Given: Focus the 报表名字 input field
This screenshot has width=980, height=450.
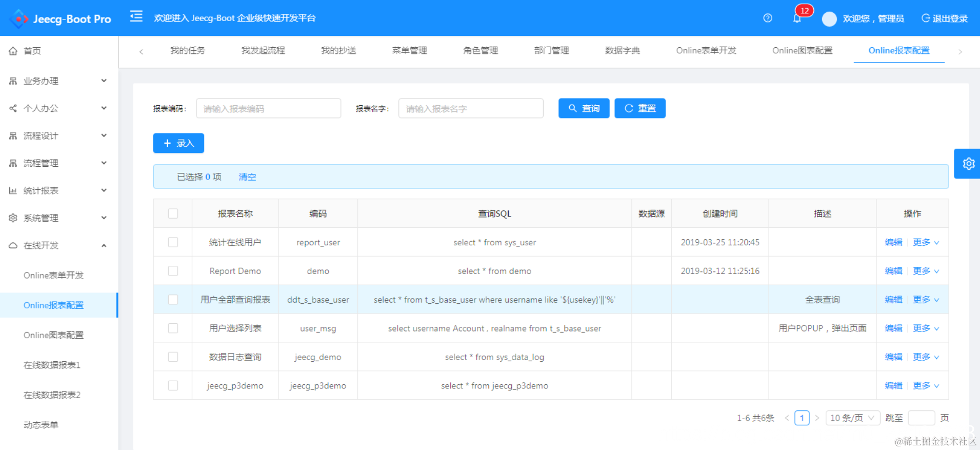Looking at the screenshot, I should point(471,108).
